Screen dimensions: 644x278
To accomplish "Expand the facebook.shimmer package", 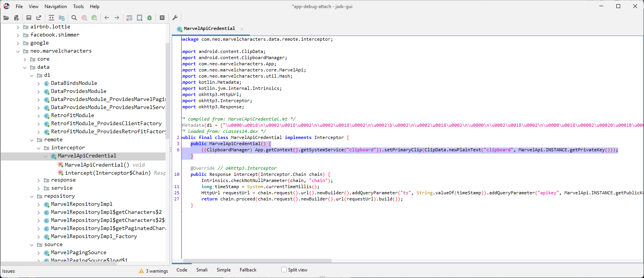I will tap(18, 35).
